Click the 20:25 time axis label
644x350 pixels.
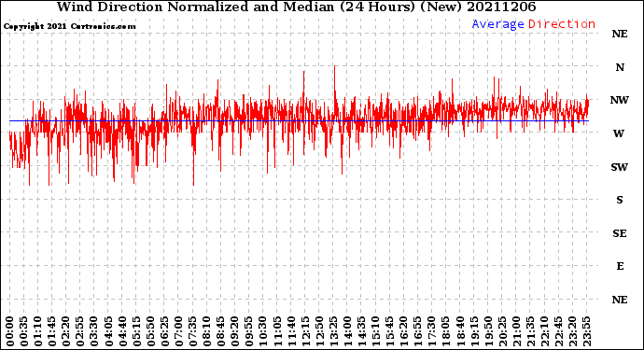pos(502,331)
